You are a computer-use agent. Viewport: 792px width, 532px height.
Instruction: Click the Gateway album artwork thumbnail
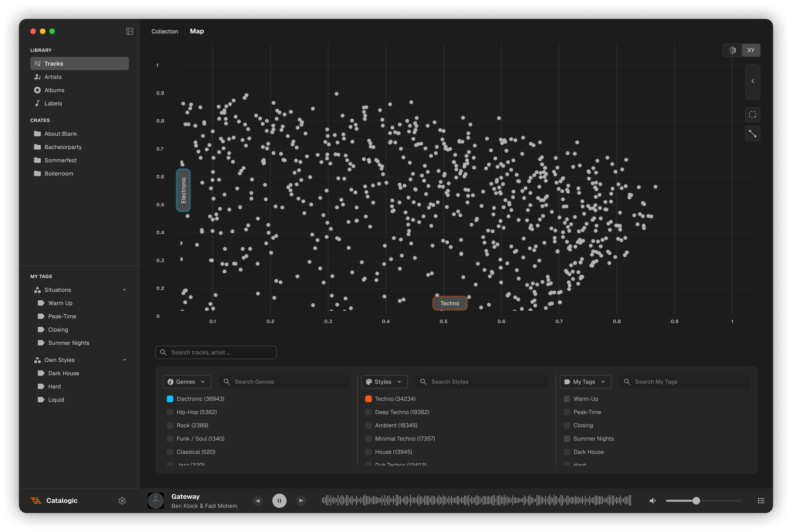(x=156, y=500)
